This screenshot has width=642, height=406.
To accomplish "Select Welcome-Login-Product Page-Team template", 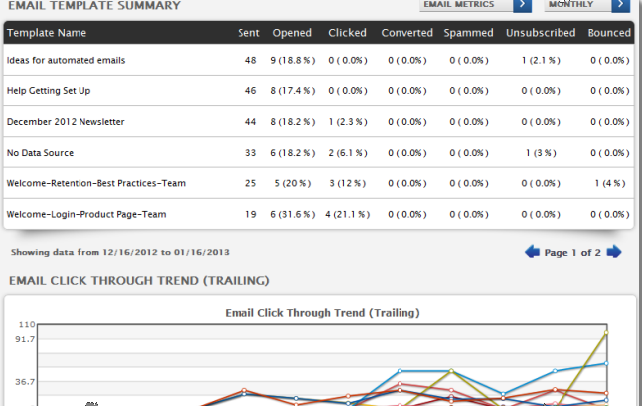I will (x=86, y=214).
